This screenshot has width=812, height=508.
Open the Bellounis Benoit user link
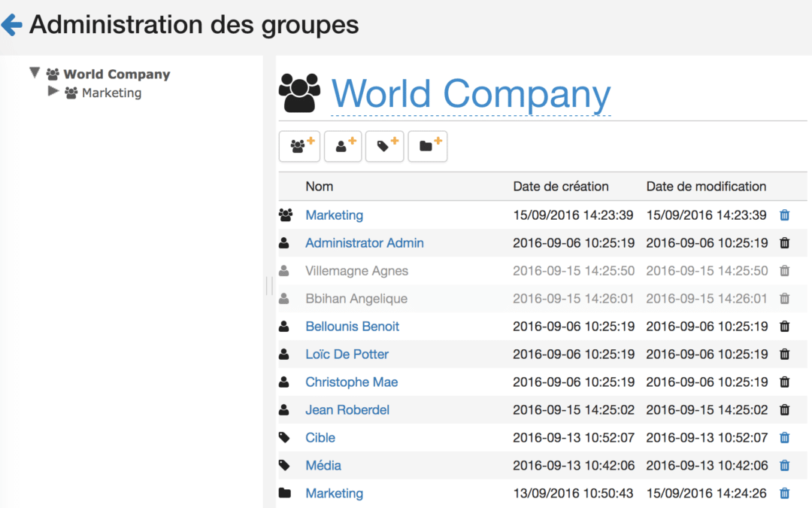click(352, 327)
